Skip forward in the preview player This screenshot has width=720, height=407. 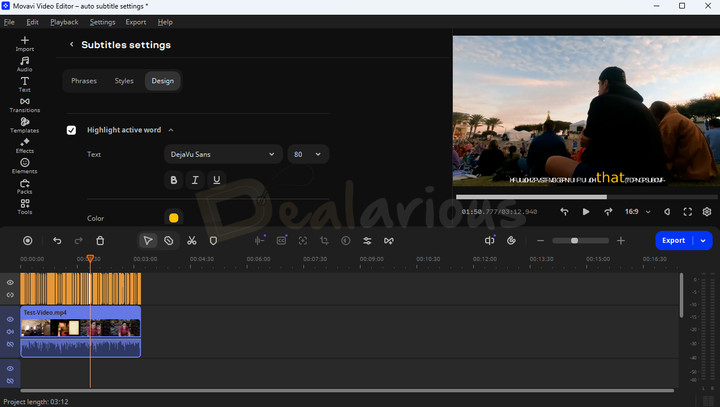pyautogui.click(x=608, y=212)
